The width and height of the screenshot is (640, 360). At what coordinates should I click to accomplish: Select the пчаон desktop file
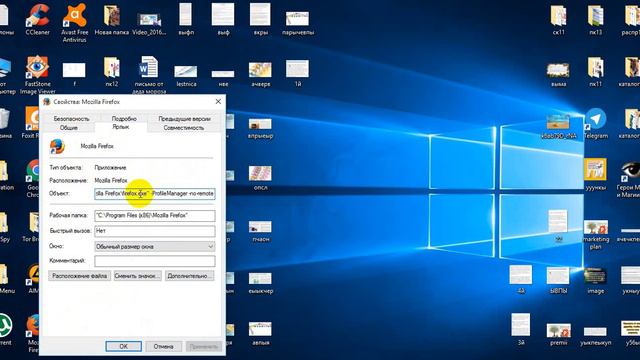click(260, 232)
